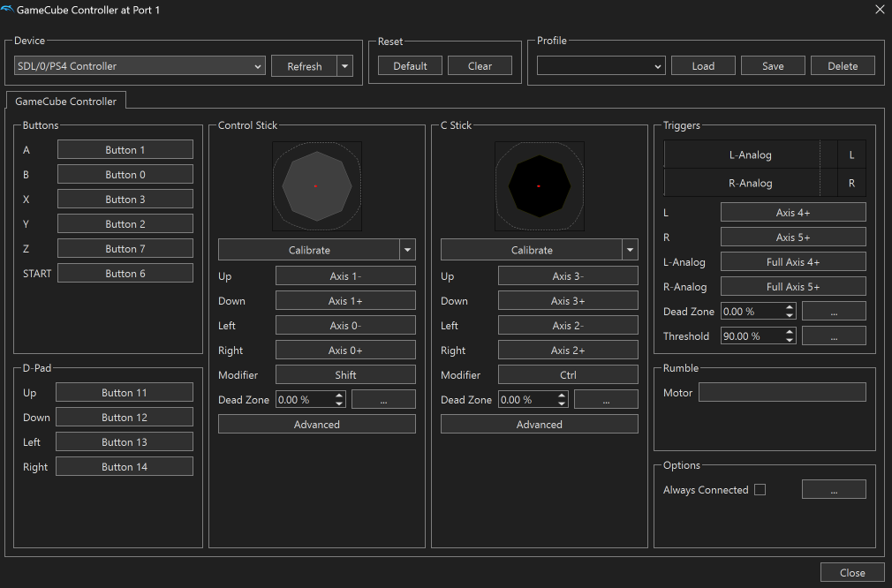Open Always Connected ellipsis button
Image resolution: width=892 pixels, height=588 pixels.
point(834,490)
